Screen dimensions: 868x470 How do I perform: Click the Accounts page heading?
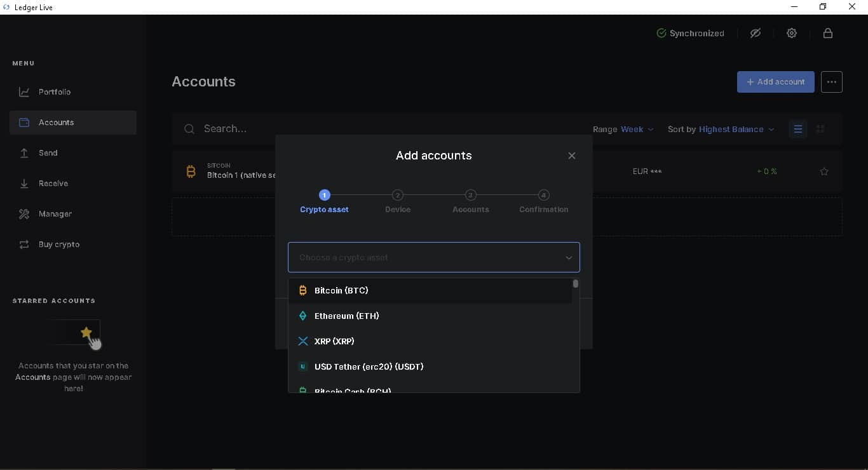coord(204,82)
